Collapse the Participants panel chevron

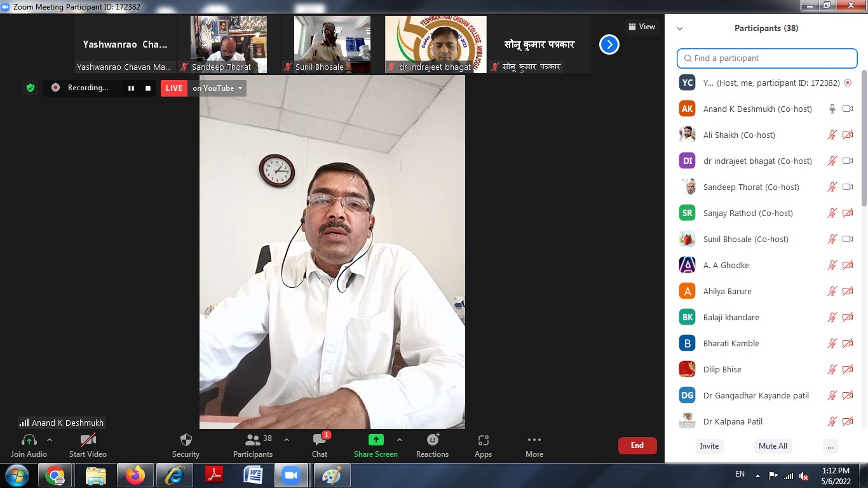680,29
